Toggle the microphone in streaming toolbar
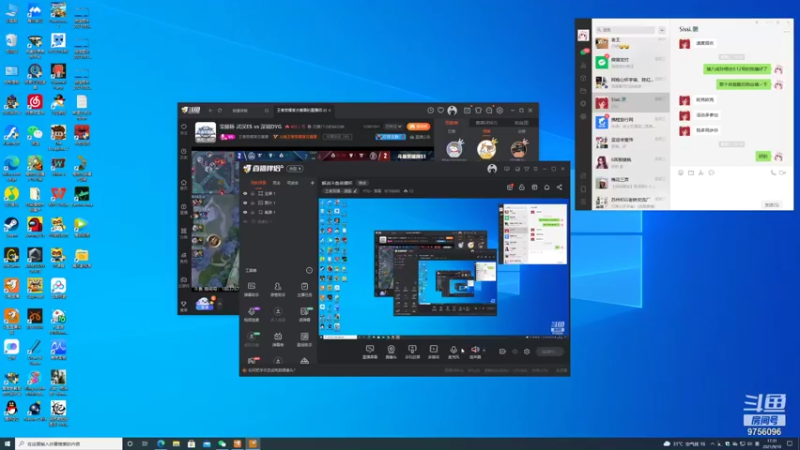Image resolution: width=800 pixels, height=450 pixels. coord(453,351)
